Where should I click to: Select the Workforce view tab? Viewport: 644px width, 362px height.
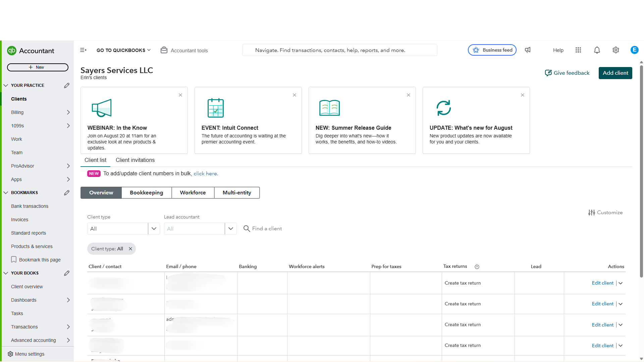point(193,193)
